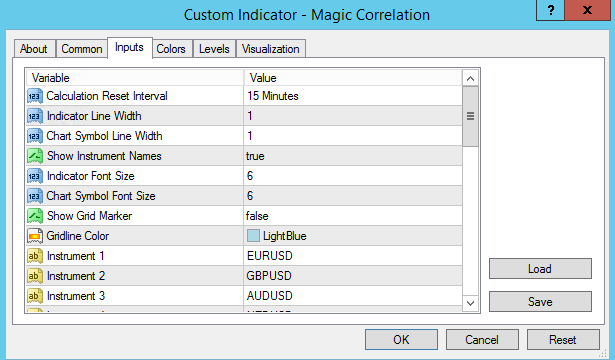Viewport: 615px width, 360px height.
Task: Click the Cancel button
Action: [x=482, y=339]
